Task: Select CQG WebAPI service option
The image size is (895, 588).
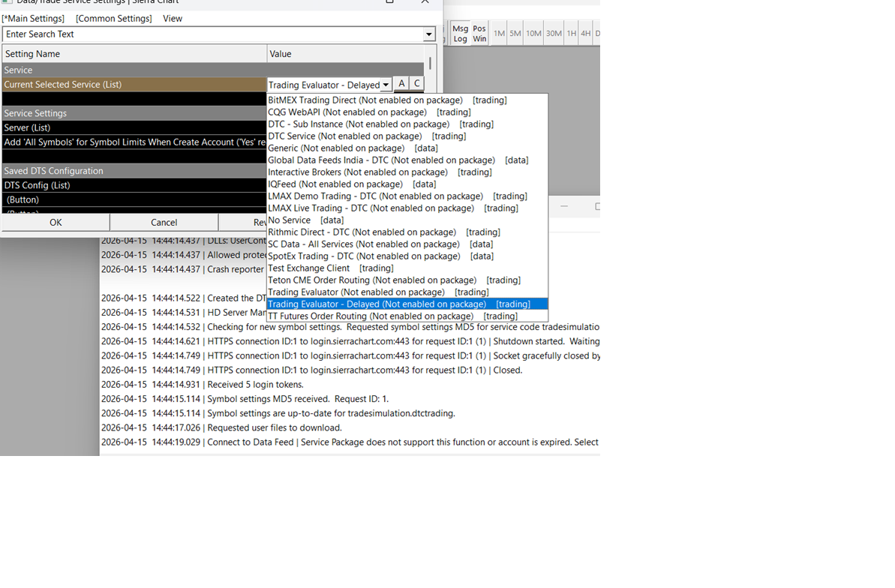Action: (x=407, y=112)
